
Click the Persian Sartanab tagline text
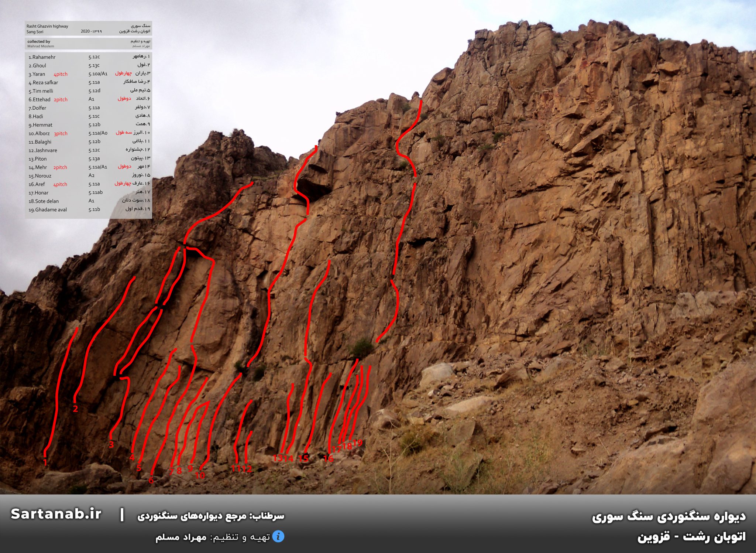211,516
